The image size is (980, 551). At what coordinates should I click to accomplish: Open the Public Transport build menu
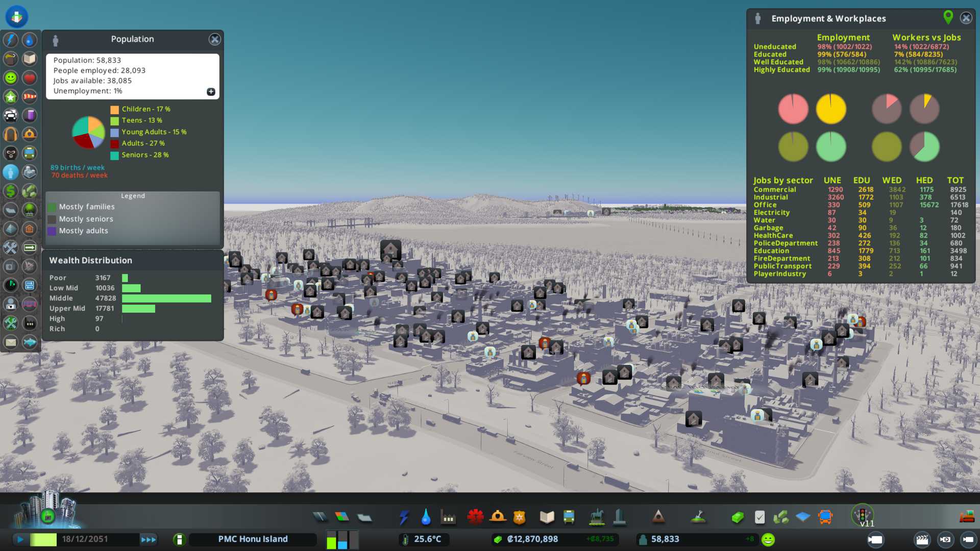569,517
